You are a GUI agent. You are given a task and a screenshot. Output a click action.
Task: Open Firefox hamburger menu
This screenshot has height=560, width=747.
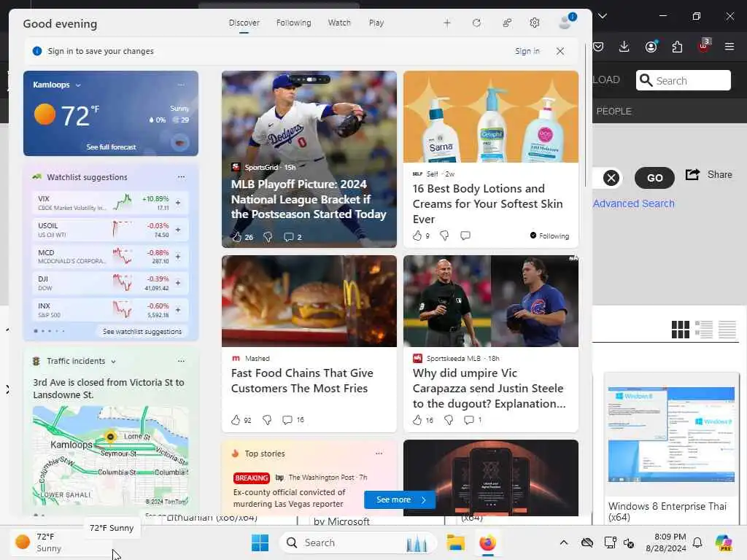(x=729, y=47)
